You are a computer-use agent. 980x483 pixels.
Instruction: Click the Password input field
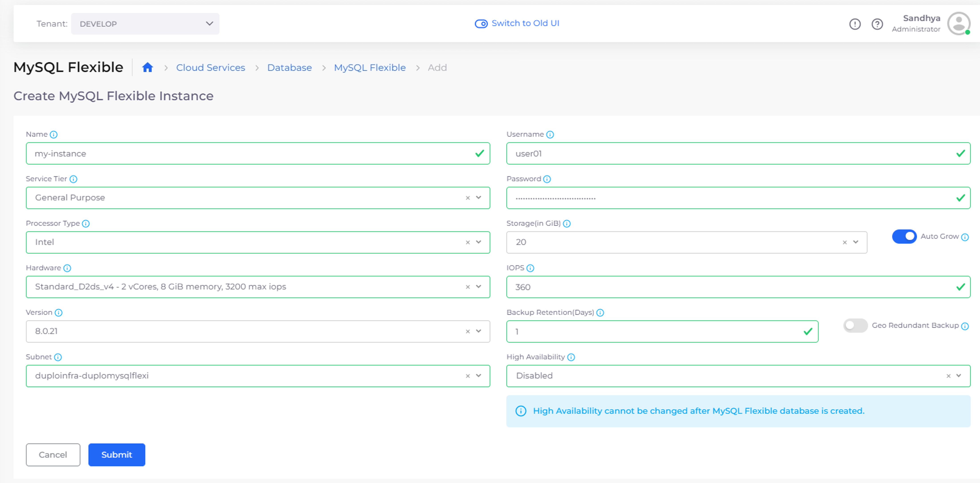(x=738, y=198)
